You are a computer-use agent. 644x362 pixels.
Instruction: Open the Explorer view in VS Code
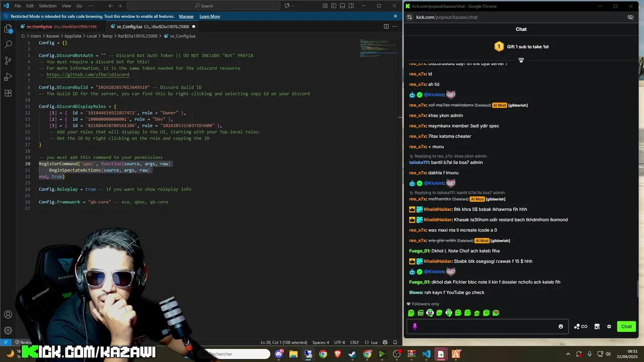pos(8,28)
